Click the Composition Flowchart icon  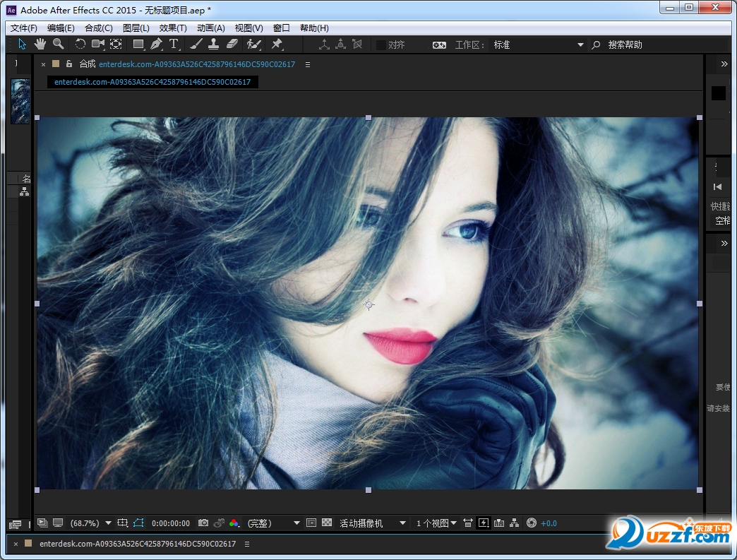pyautogui.click(x=514, y=523)
